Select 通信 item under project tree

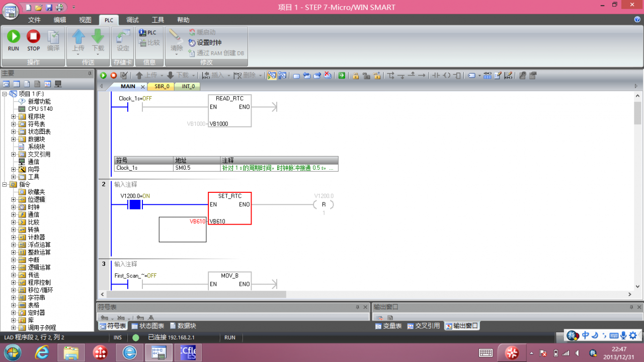(x=33, y=162)
